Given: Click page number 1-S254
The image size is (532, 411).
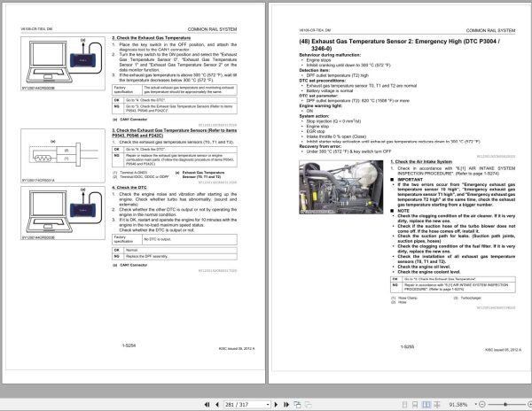Looking at the screenshot, I should click(129, 345).
